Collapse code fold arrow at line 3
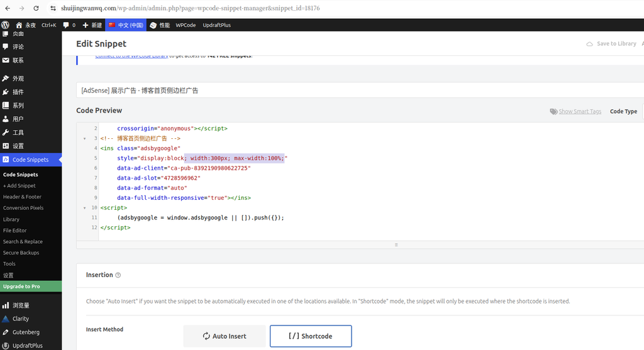Image resolution: width=644 pixels, height=350 pixels. (x=85, y=139)
